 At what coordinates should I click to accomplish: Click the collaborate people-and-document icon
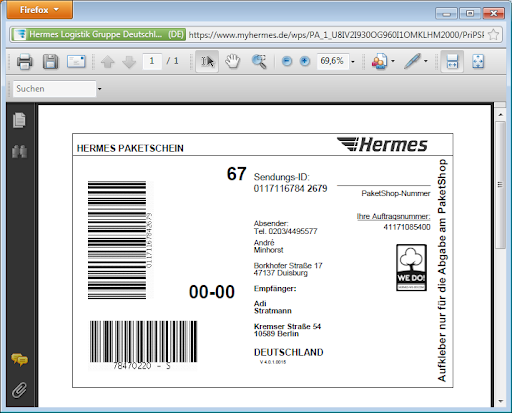(x=380, y=61)
